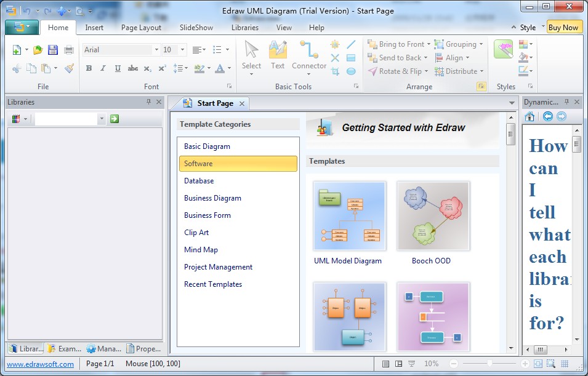Open the www.edrawsoft.com link
The height and width of the screenshot is (376, 588).
(40, 364)
